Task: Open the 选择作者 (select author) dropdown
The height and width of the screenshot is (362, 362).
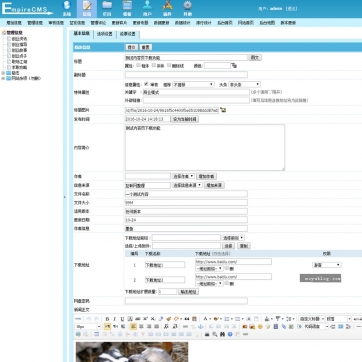Action: (183, 176)
